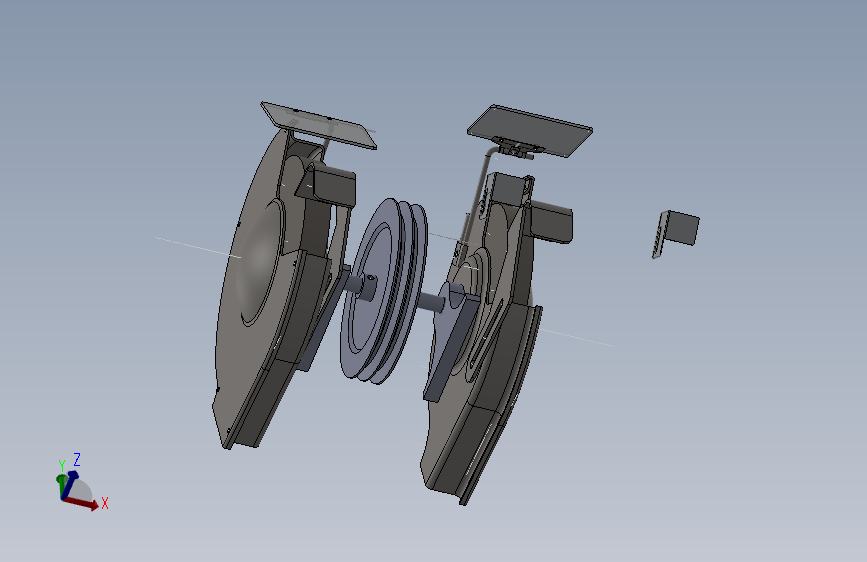
Task: Select the grooved pulley wheel in the center
Action: (x=383, y=291)
